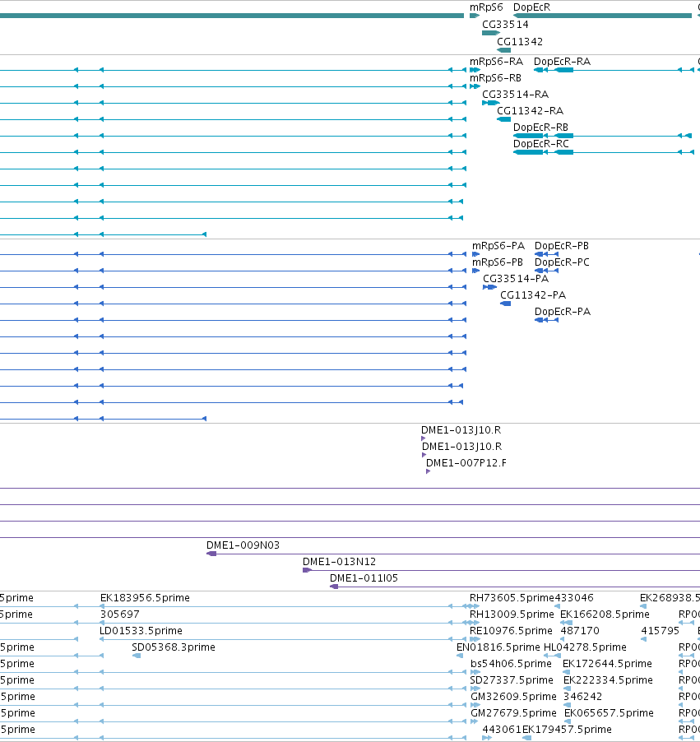
Task: Open EST 443061 label
Action: click(502, 729)
